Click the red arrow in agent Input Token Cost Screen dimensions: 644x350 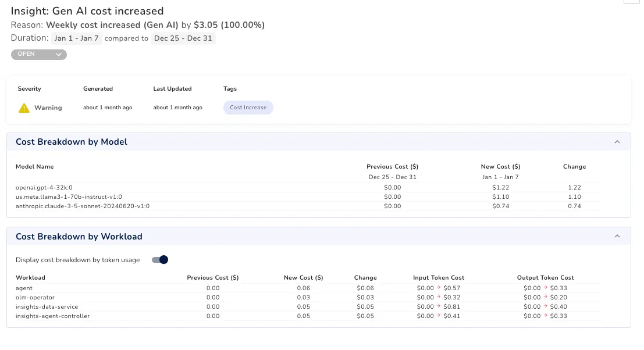coord(439,288)
